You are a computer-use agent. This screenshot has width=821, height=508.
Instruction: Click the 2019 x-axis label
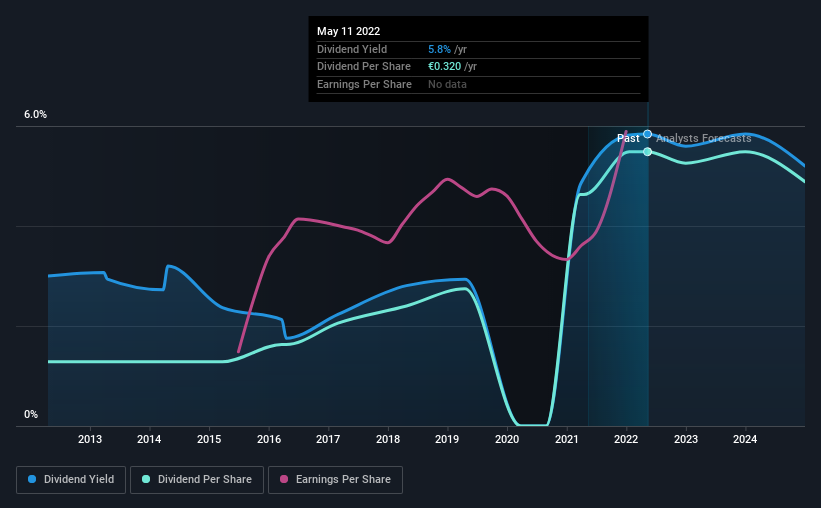(447, 439)
